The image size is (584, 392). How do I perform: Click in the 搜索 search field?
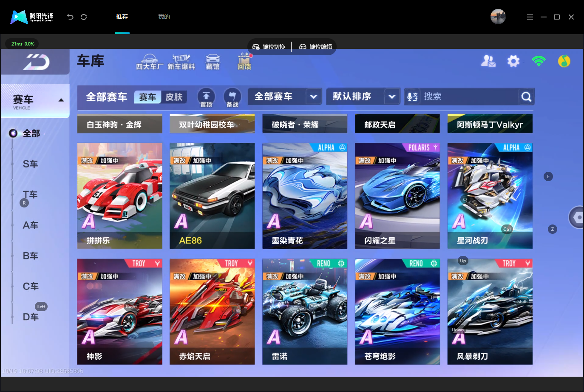tap(469, 97)
